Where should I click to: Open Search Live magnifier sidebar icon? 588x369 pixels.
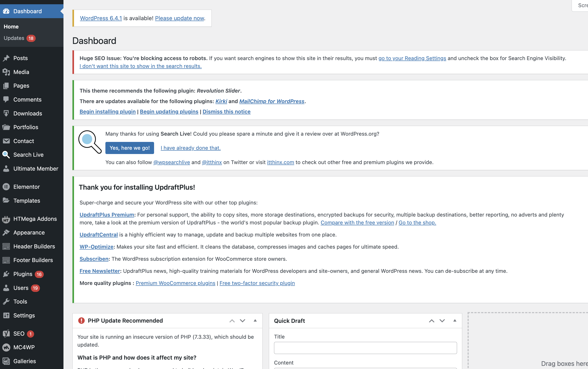pyautogui.click(x=6, y=155)
